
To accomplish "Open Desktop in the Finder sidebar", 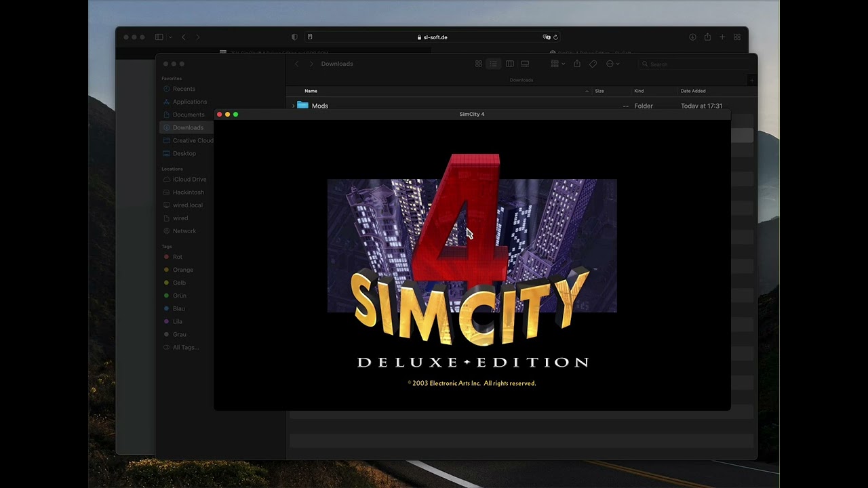I will [184, 153].
